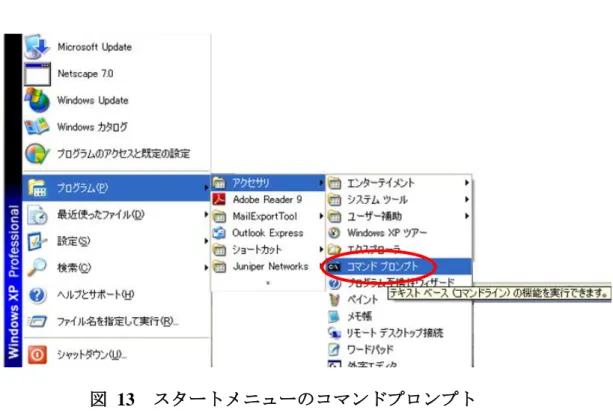This screenshot has height=416, width=613.
Task: Click the 設定(S) icon
Action: tap(37, 241)
